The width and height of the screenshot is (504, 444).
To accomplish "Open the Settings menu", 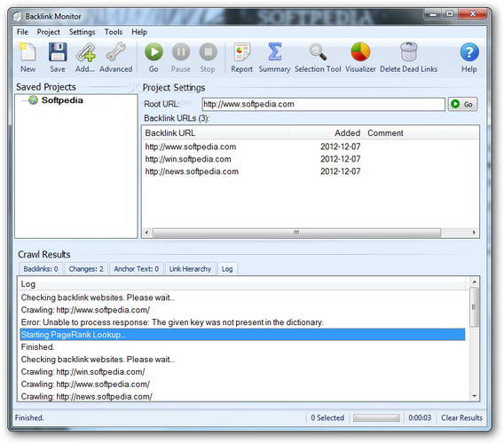I will [x=82, y=32].
